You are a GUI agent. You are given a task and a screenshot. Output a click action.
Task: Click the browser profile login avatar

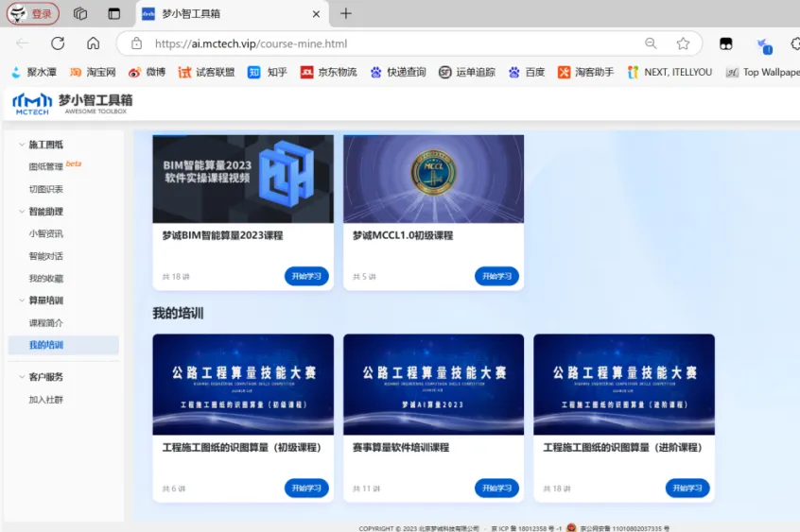[33, 13]
